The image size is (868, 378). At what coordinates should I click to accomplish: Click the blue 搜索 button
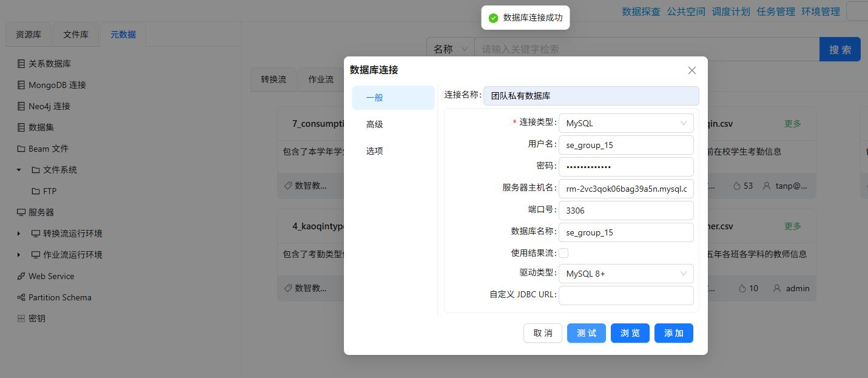[840, 50]
